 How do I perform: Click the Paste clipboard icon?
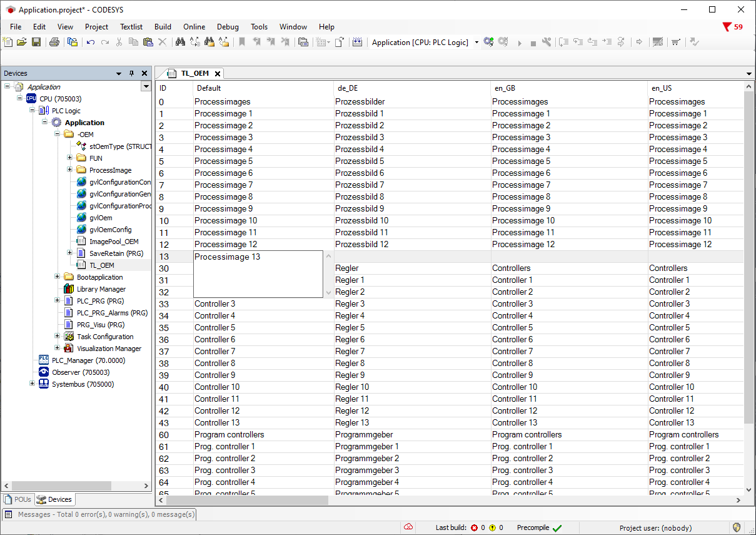[148, 43]
